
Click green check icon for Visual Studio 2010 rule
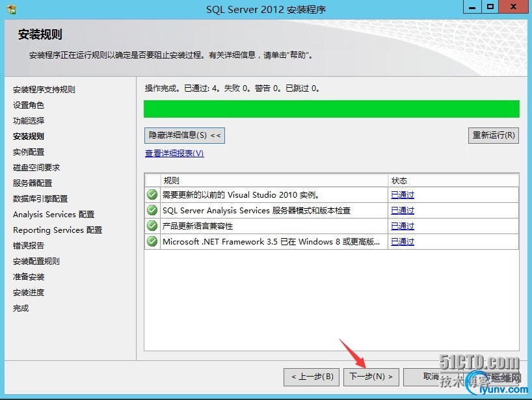(152, 194)
